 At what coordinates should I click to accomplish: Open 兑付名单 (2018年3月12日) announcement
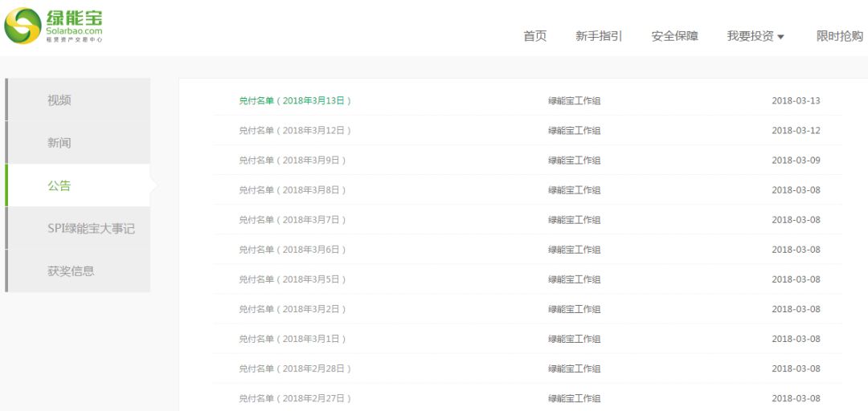295,131
